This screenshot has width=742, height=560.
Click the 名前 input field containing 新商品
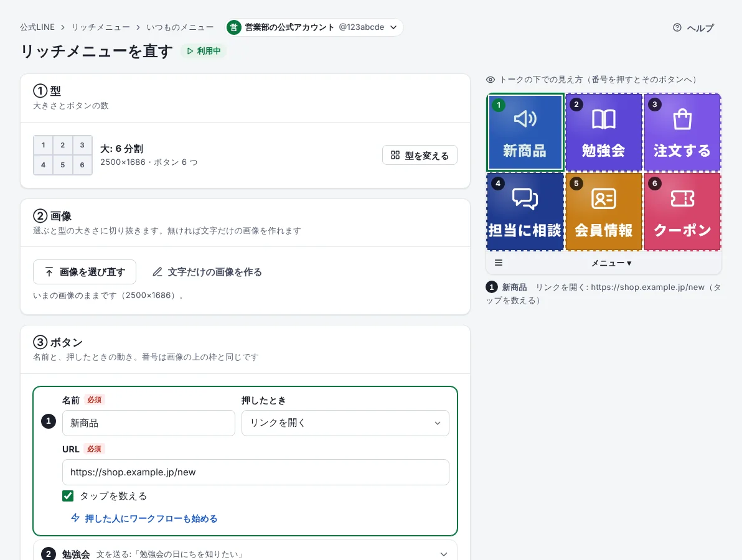[149, 423]
